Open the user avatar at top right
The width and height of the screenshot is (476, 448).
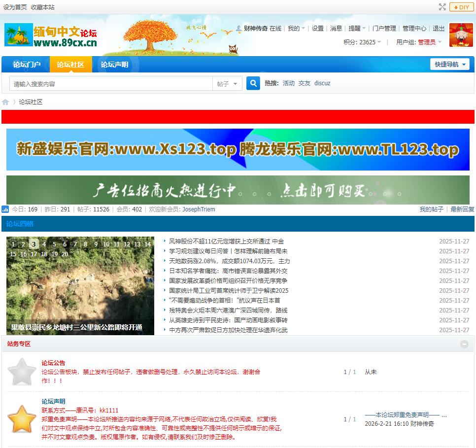pyautogui.click(x=461, y=35)
